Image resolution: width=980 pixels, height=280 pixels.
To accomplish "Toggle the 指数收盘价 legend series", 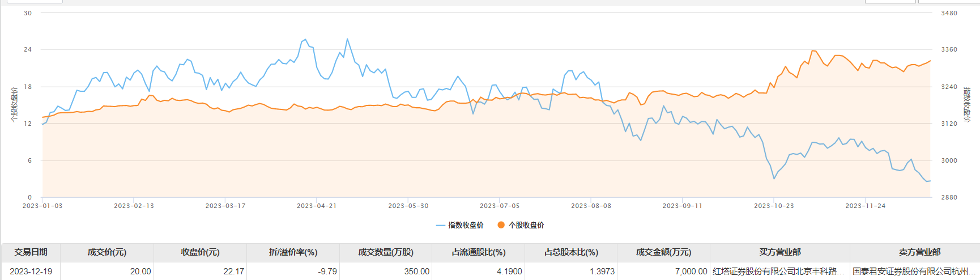I will pos(459,225).
